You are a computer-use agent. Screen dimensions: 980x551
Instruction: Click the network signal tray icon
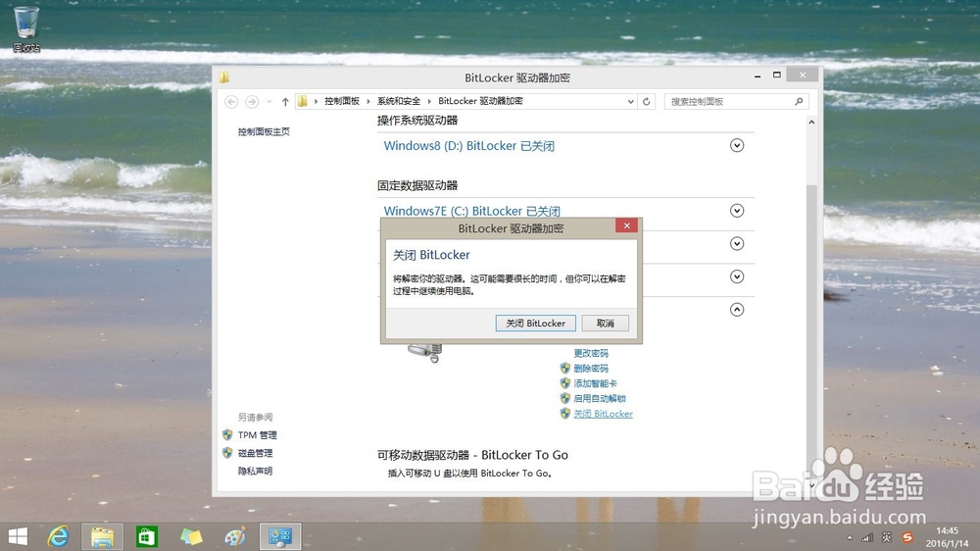867,537
